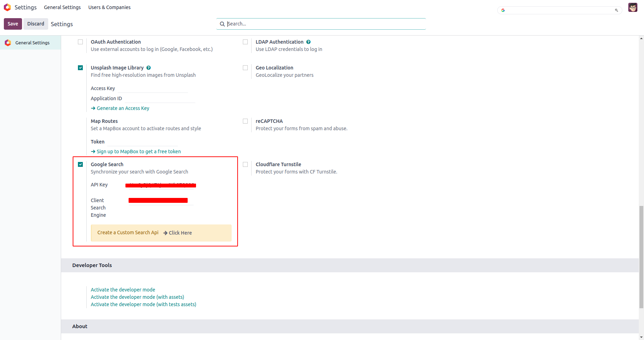Click the page vertical scrollbar thumb
Image resolution: width=644 pixels, height=340 pixels.
click(x=641, y=257)
